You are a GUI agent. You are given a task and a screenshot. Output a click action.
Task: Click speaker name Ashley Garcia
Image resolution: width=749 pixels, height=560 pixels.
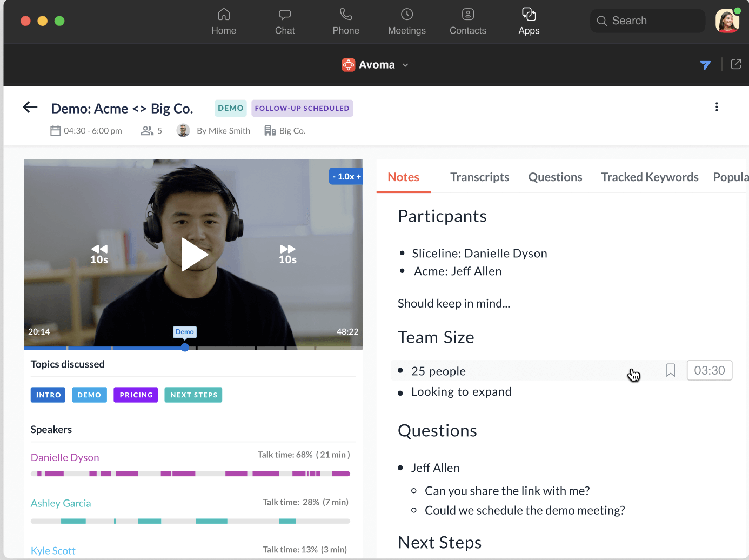coord(61,503)
